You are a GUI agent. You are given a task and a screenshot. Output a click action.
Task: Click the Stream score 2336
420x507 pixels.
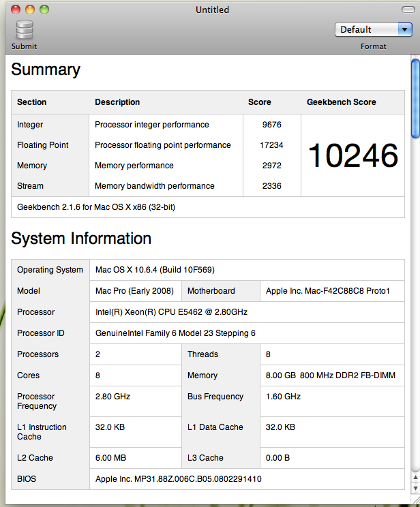click(x=272, y=186)
